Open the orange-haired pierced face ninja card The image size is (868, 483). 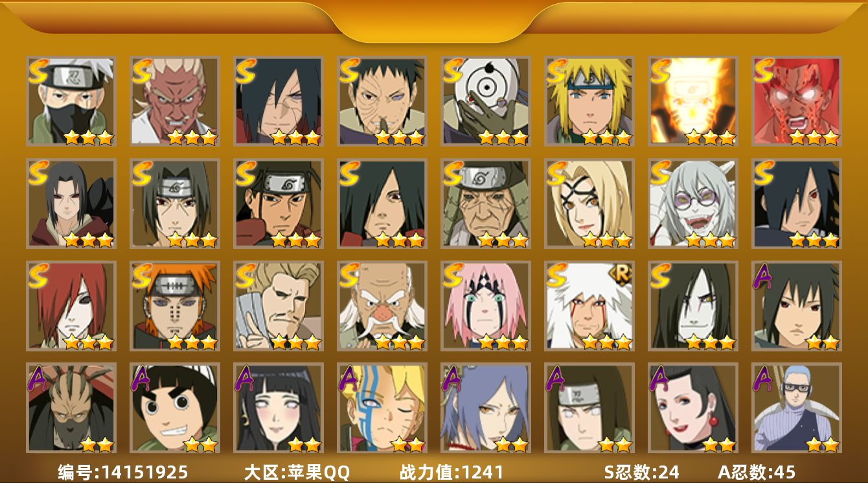click(174, 305)
